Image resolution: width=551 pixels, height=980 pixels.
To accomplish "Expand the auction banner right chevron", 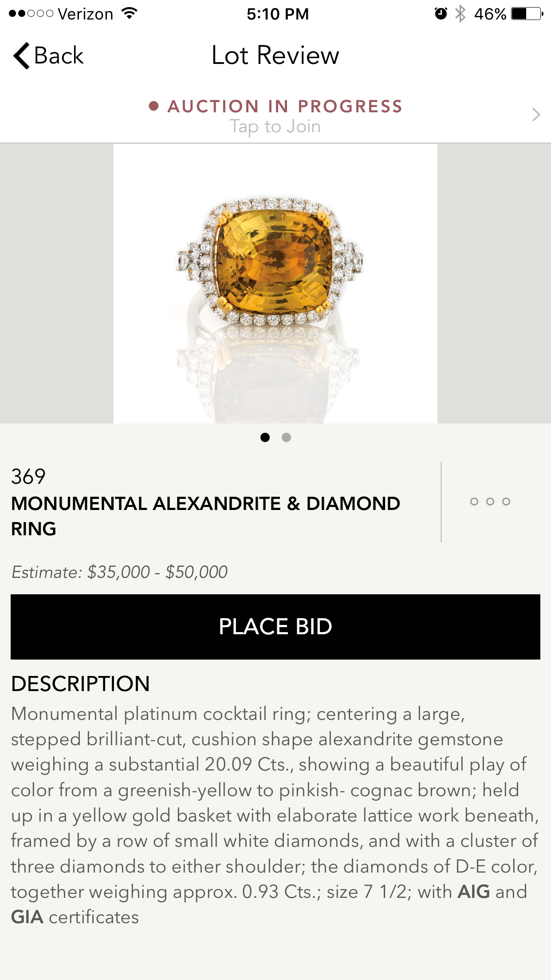I will [x=536, y=115].
